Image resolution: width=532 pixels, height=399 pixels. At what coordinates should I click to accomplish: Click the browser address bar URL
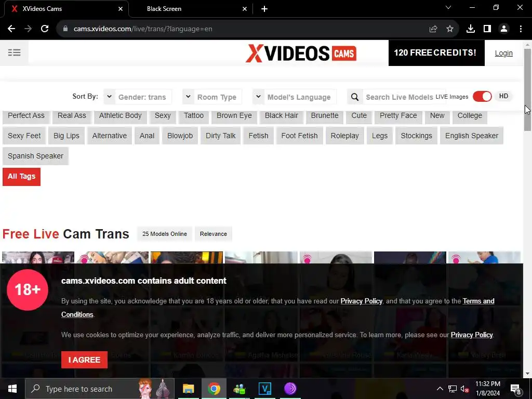tap(143, 29)
